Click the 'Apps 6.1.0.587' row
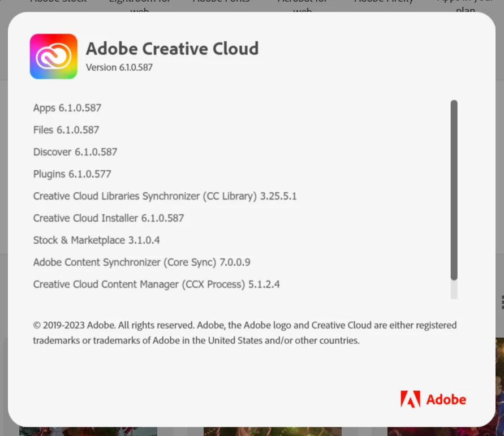Viewport: 504px width, 436px height. click(x=67, y=108)
